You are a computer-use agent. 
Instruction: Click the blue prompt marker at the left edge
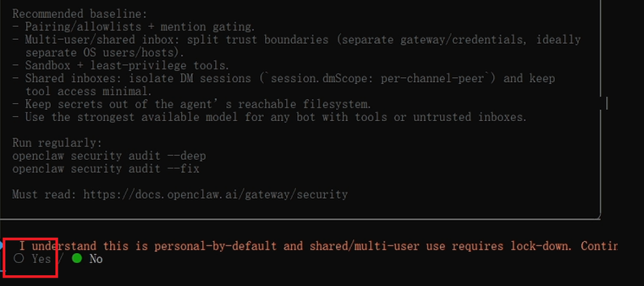1,245
